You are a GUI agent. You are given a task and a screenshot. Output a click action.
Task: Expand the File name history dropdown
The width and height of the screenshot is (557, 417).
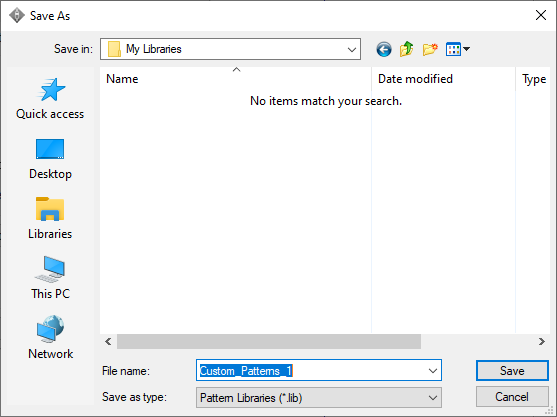coord(433,371)
